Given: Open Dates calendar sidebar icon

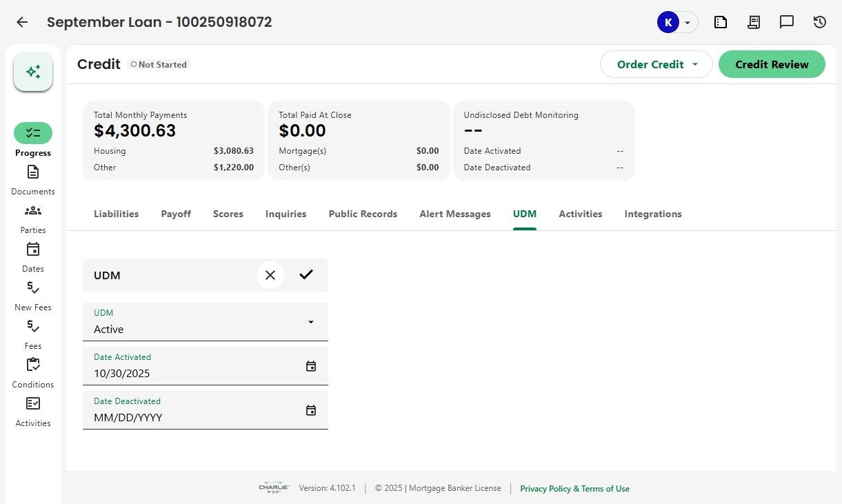Looking at the screenshot, I should point(33,250).
